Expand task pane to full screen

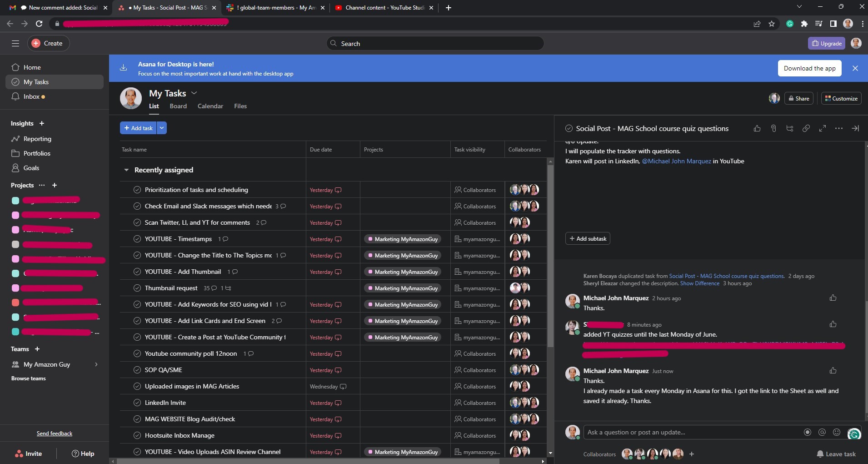click(x=823, y=129)
